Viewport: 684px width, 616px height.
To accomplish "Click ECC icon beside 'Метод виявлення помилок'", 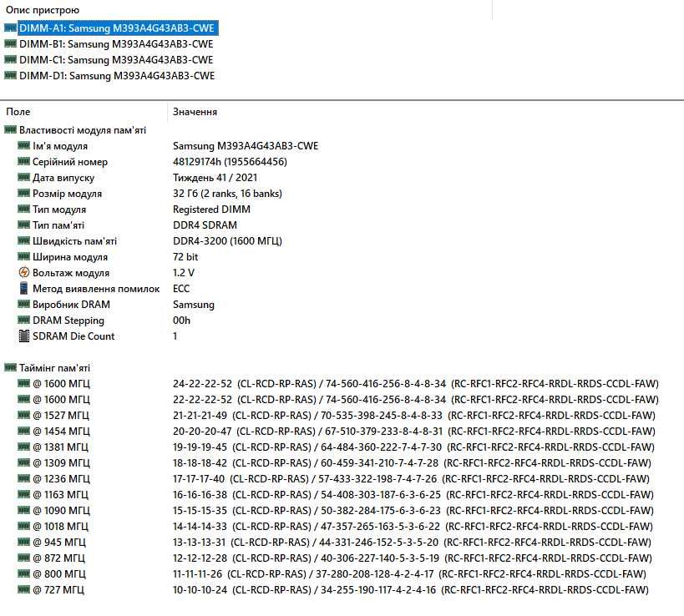I will (24, 288).
